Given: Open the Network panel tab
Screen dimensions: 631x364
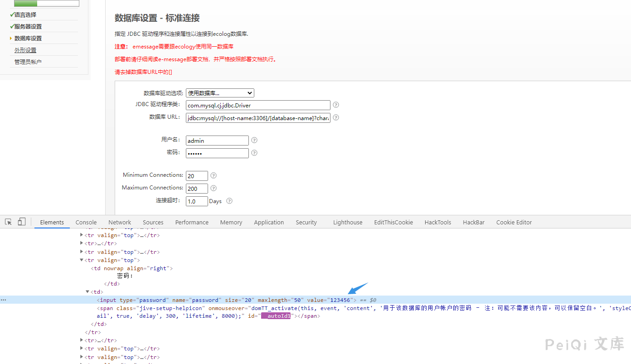Looking at the screenshot, I should [119, 222].
